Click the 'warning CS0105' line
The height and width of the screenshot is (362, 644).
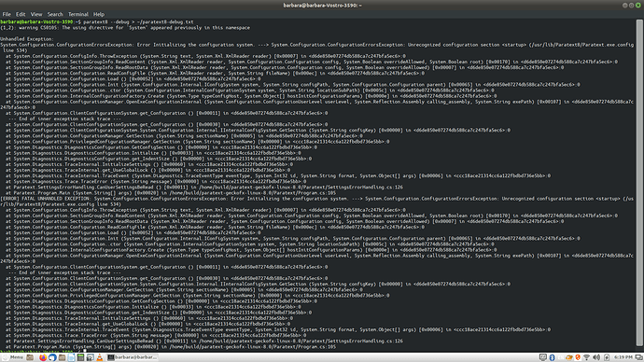(x=125, y=27)
